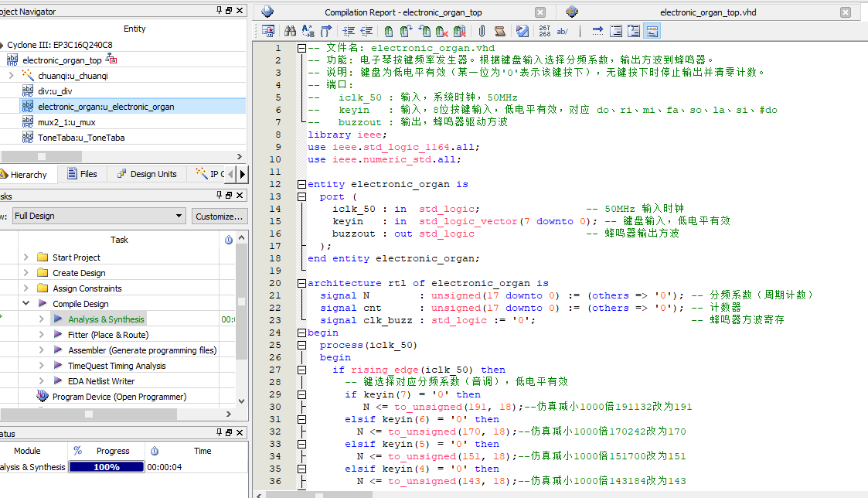
Task: Increase indent using the toolbar icon
Action: (x=348, y=31)
